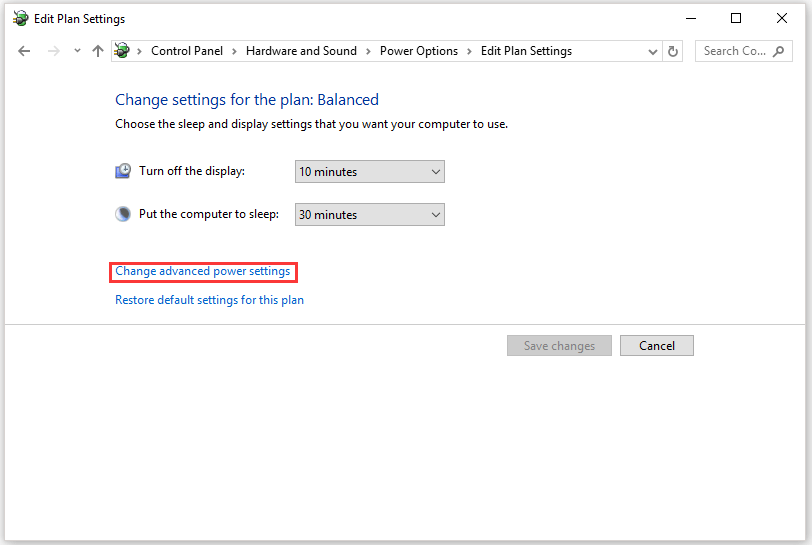Click the Up directory arrow
Image resolution: width=812 pixels, height=545 pixels.
(97, 51)
